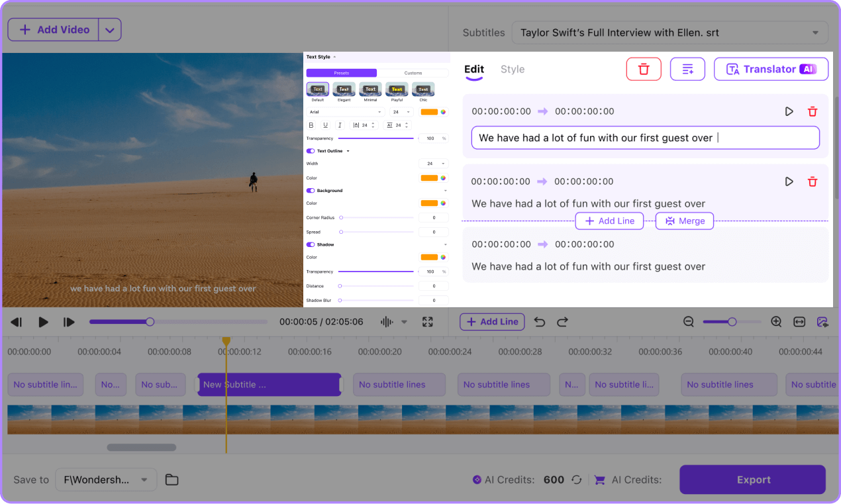Open the output folder browser icon
This screenshot has width=841, height=504.
click(172, 479)
